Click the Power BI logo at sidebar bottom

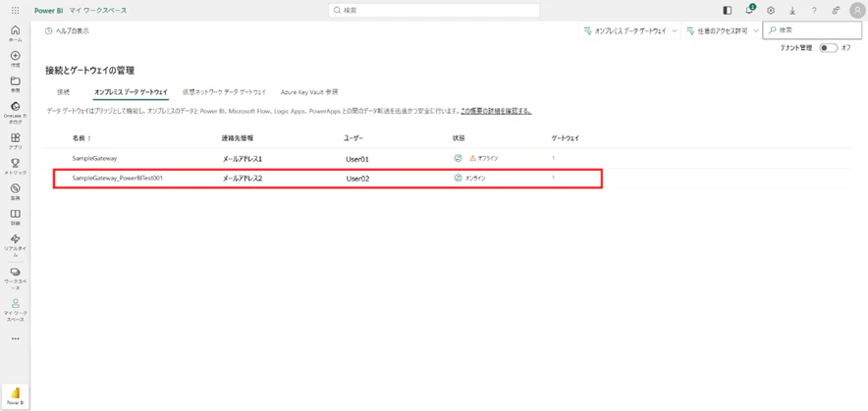point(16,395)
